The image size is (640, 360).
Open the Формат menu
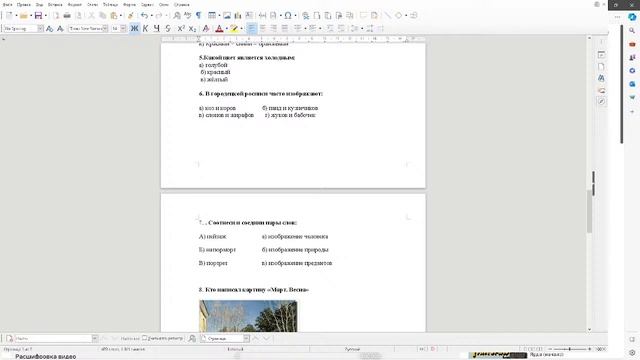coord(74,4)
